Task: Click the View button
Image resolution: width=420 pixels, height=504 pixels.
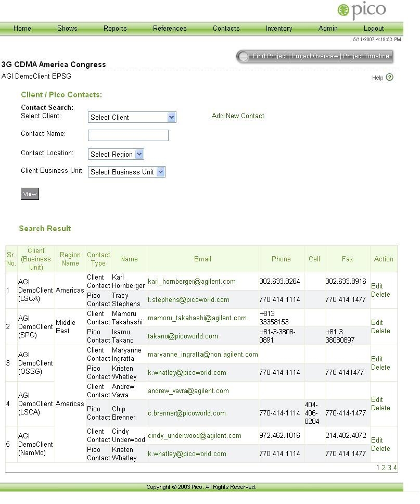Action: click(x=30, y=194)
